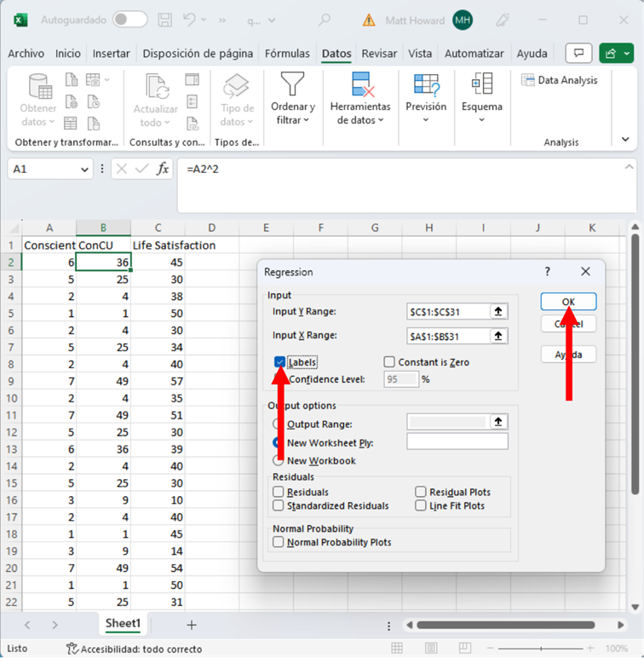Open the Obtener datos dropdown
Screen dimensions: 644x658
38,115
